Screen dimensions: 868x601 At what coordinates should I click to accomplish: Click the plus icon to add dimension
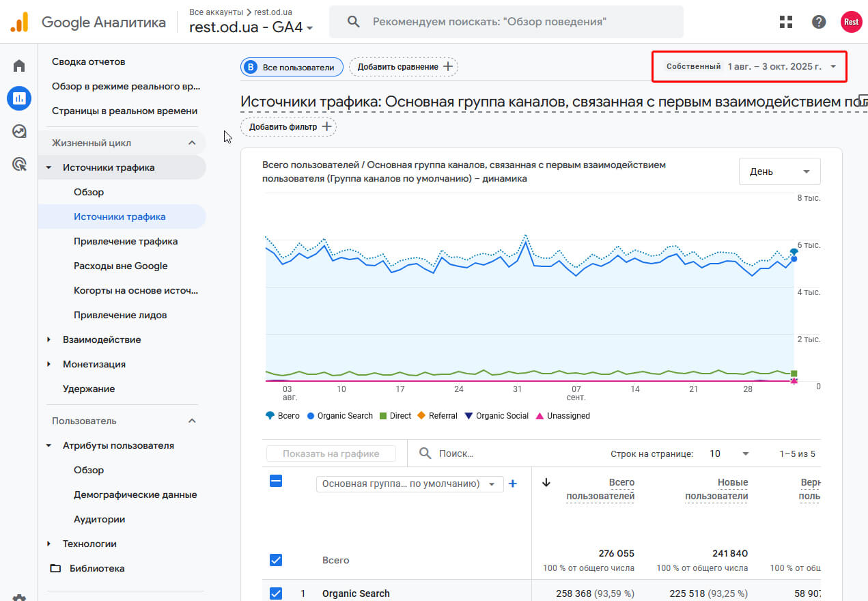click(x=513, y=484)
